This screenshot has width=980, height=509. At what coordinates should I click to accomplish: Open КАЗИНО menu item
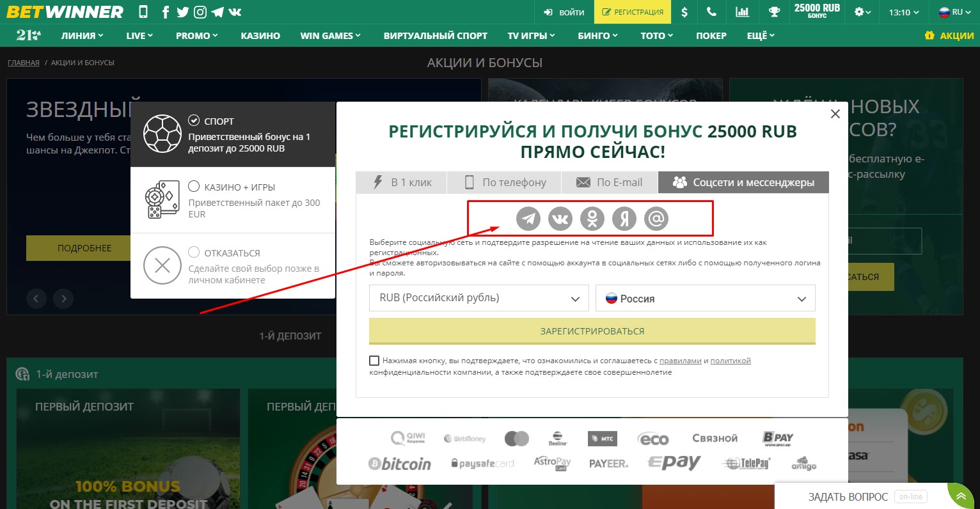(x=260, y=36)
